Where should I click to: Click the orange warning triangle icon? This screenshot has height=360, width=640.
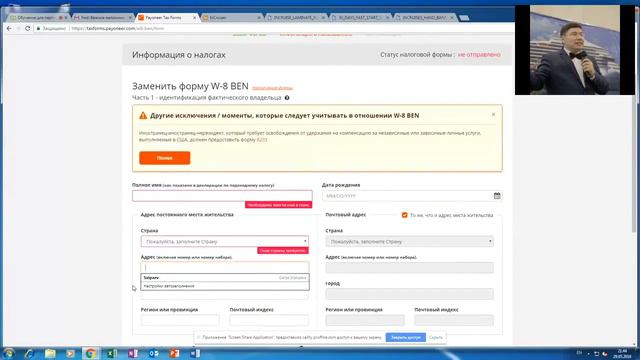[x=143, y=116]
